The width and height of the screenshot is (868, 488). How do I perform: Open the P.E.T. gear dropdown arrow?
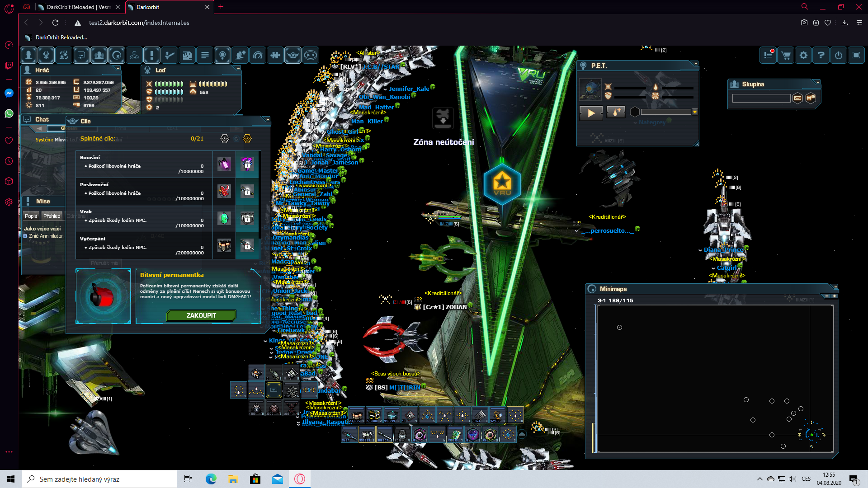(x=695, y=112)
